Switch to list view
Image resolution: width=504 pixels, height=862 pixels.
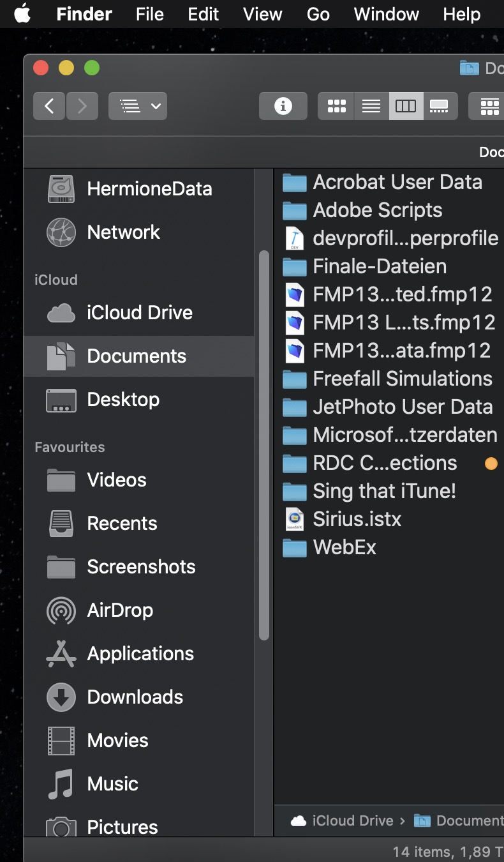click(x=371, y=106)
